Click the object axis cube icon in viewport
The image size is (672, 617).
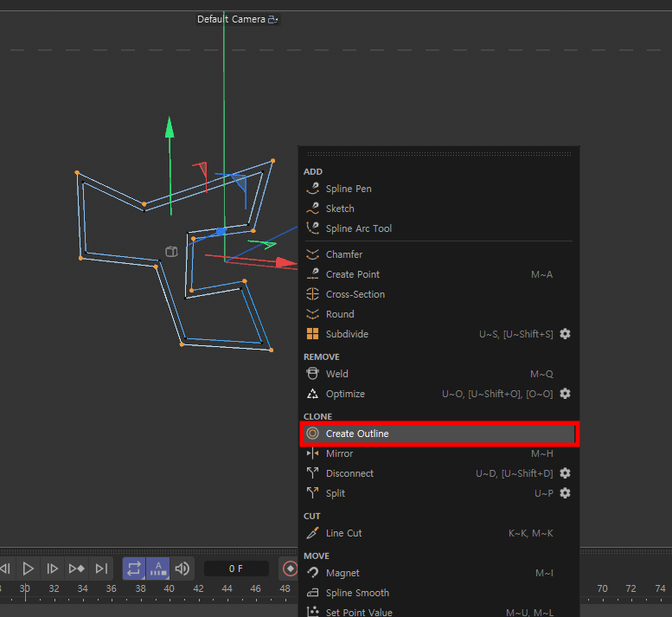pos(171,251)
